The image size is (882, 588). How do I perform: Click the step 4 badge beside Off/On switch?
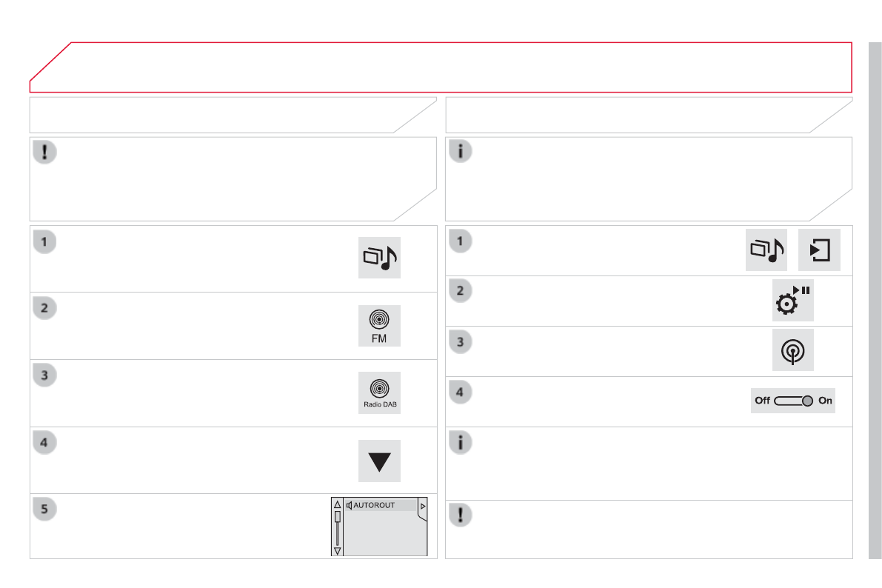click(x=461, y=392)
